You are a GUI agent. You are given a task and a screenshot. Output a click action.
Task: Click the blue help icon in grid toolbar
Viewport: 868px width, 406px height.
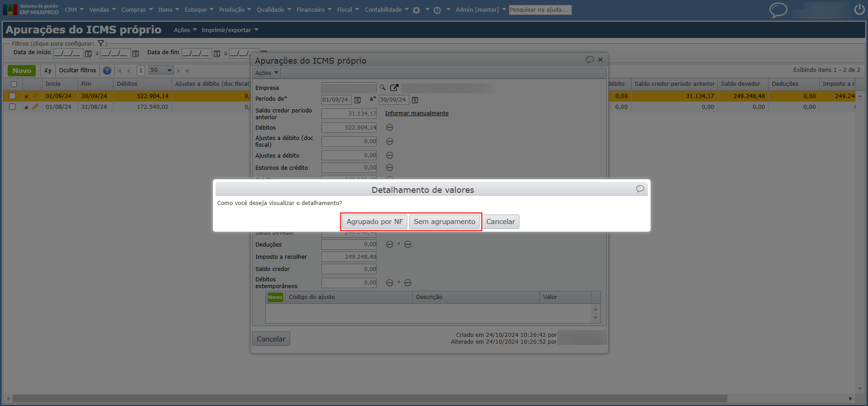107,70
